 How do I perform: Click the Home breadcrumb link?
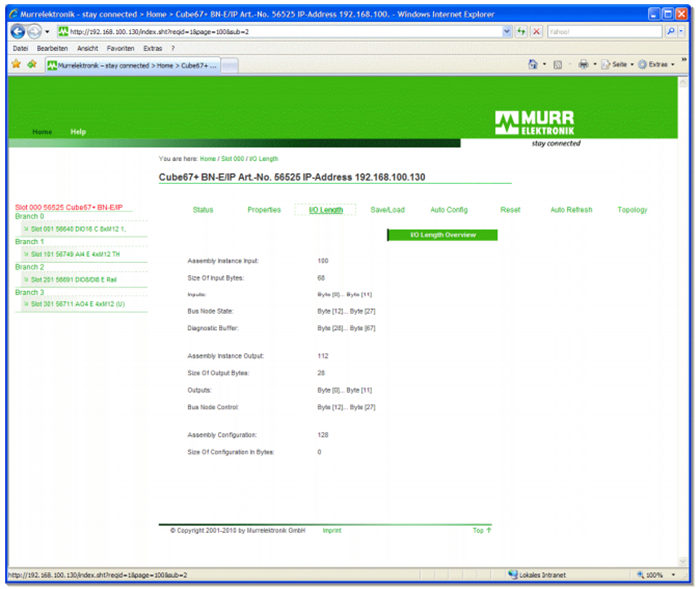pyautogui.click(x=207, y=159)
